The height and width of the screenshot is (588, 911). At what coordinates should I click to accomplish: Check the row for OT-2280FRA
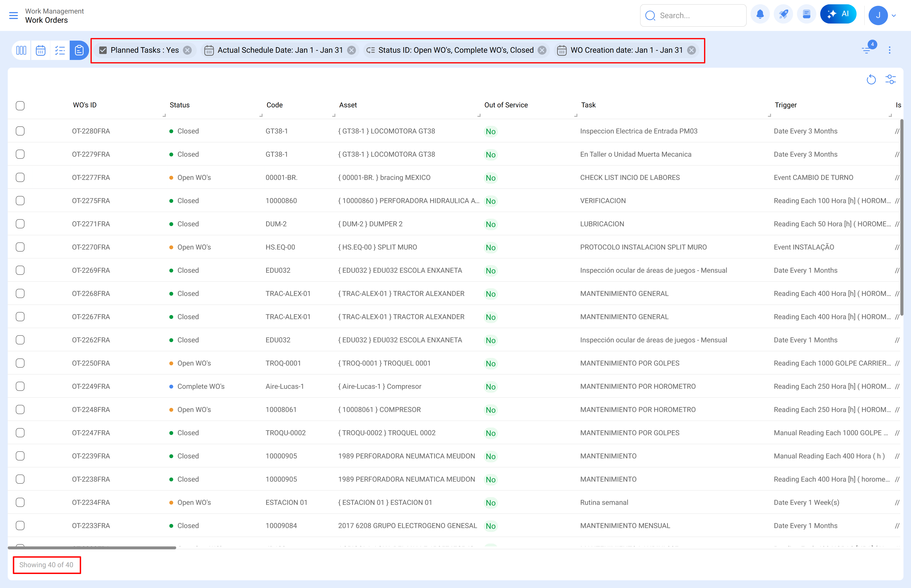[20, 131]
